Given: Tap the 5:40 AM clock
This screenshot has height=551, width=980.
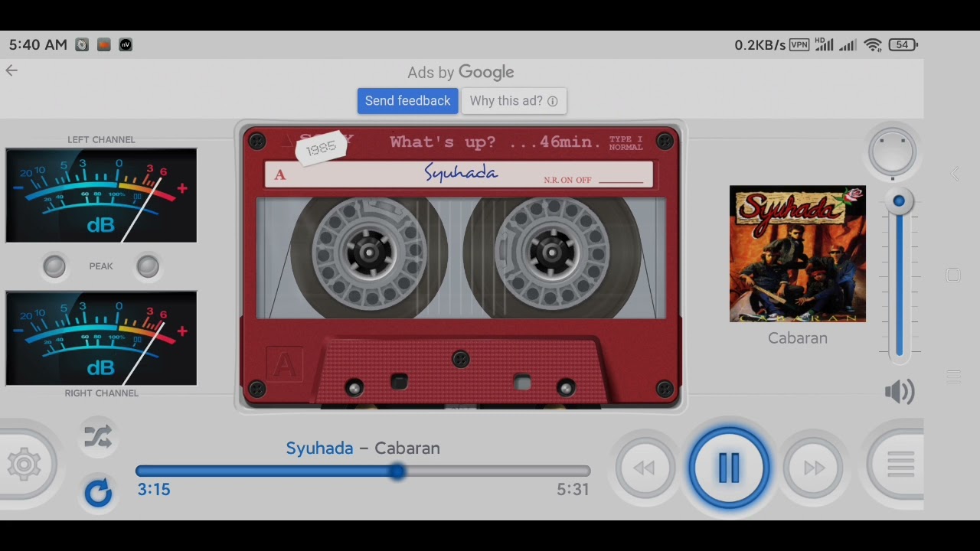Looking at the screenshot, I should [x=38, y=45].
